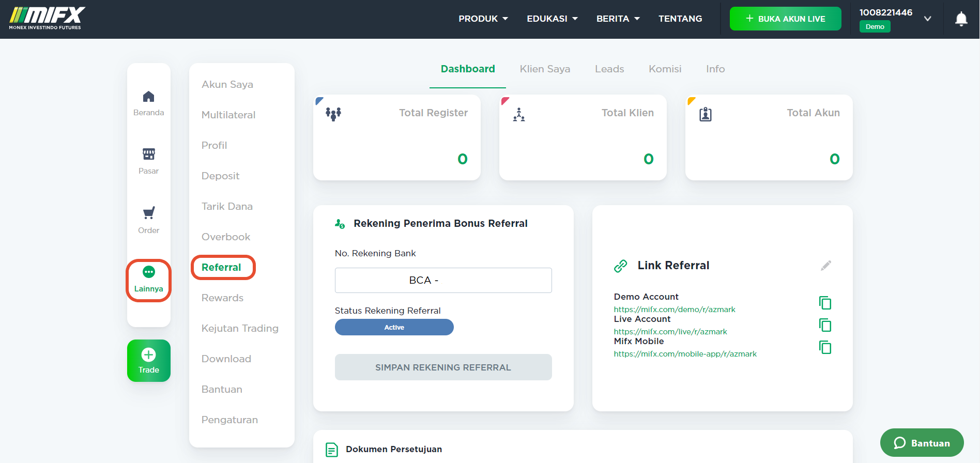Click the Dokumen Persetujuan document icon
980x463 pixels.
[332, 450]
